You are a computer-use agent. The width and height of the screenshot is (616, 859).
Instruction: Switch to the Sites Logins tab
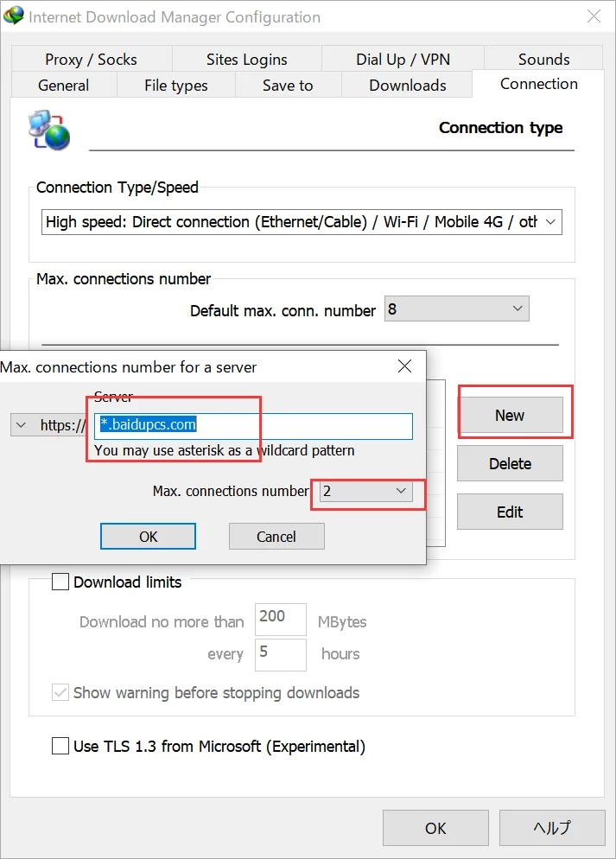[247, 59]
